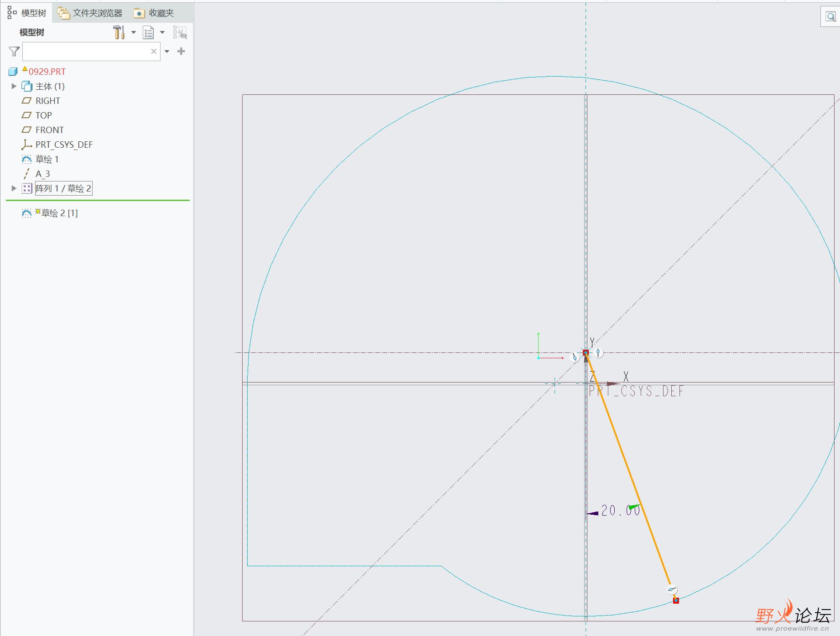Open the search options dropdown arrow
This screenshot has height=636, width=840.
tap(167, 52)
